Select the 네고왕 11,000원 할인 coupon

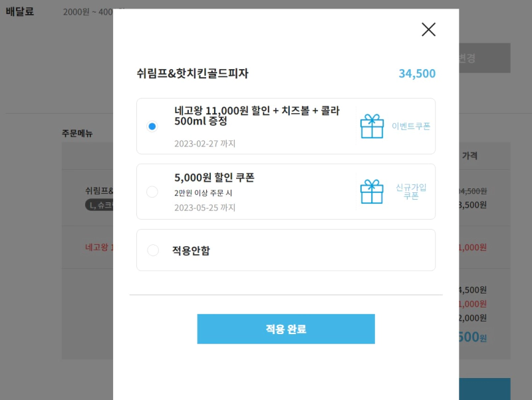pos(152,125)
